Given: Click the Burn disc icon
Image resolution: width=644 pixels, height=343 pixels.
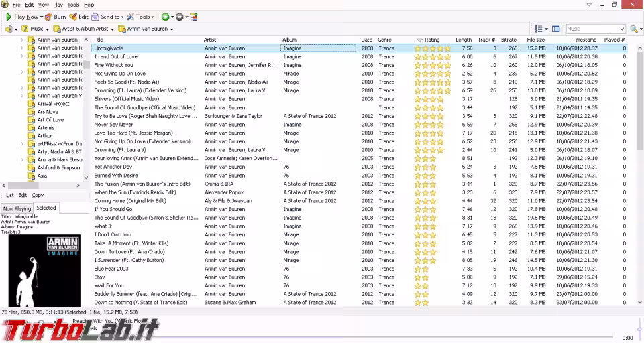Looking at the screenshot, I should point(49,17).
